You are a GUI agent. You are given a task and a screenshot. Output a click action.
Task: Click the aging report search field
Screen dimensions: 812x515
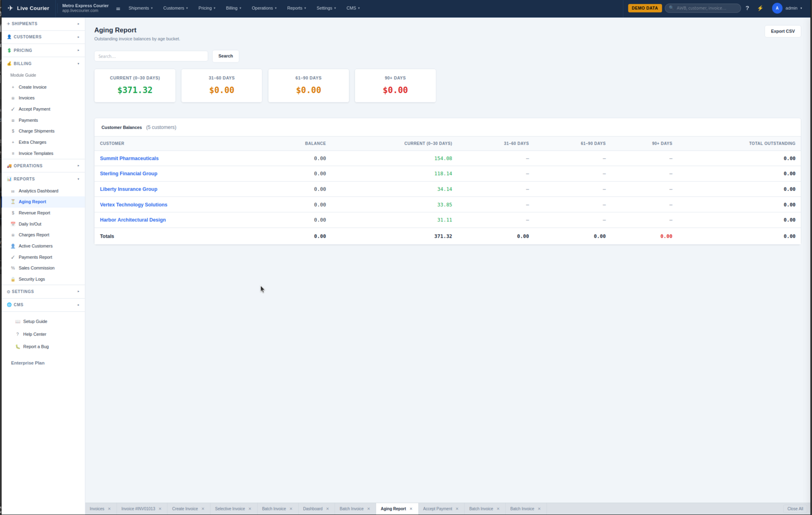(151, 56)
